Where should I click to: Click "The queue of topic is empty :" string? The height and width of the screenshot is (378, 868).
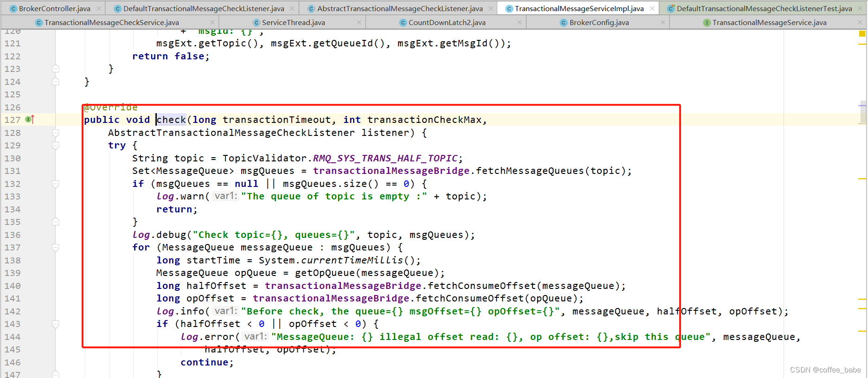(334, 196)
